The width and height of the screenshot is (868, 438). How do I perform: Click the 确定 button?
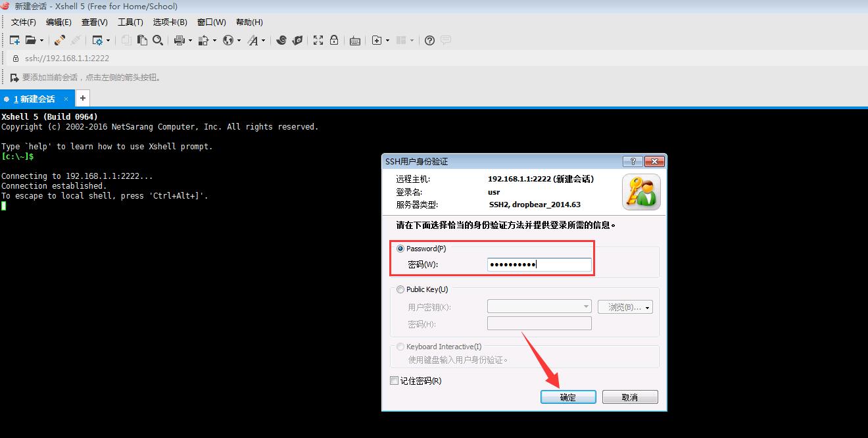(568, 397)
